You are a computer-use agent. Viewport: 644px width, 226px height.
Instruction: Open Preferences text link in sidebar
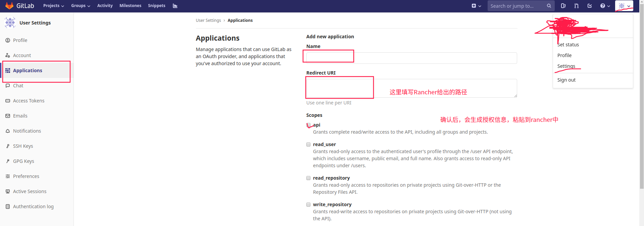click(26, 176)
